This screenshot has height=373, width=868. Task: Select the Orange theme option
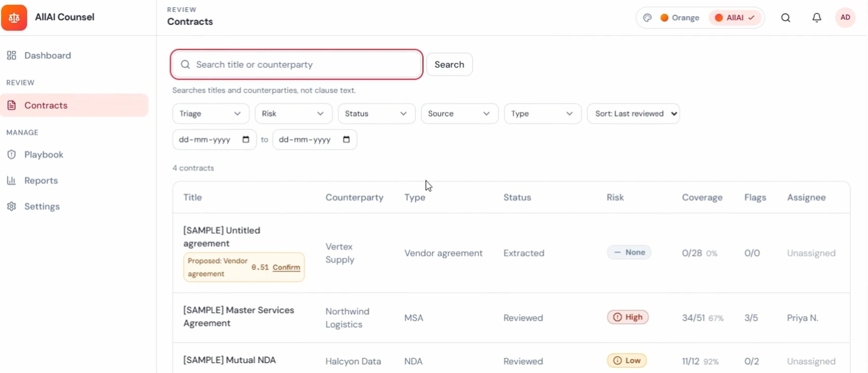(x=680, y=18)
